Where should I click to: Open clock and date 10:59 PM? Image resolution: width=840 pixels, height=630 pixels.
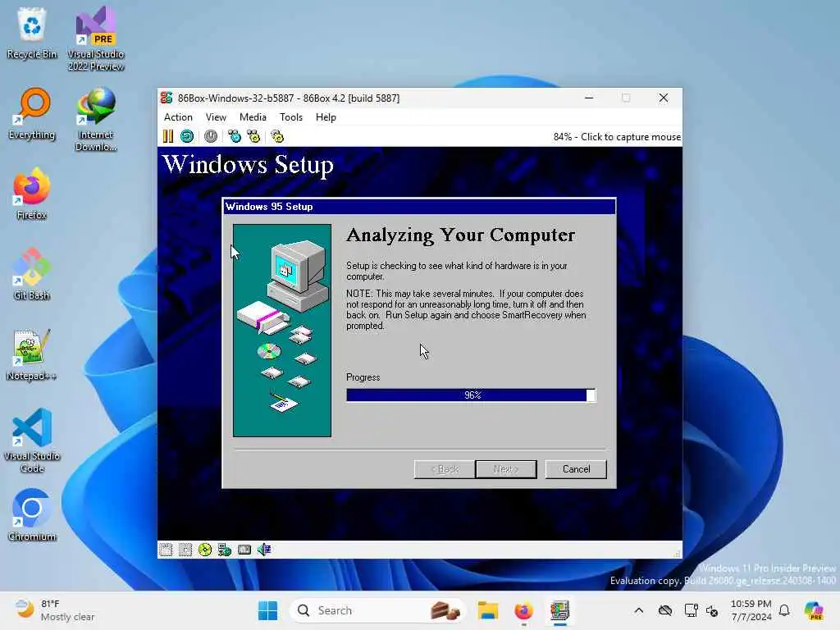coord(751,610)
